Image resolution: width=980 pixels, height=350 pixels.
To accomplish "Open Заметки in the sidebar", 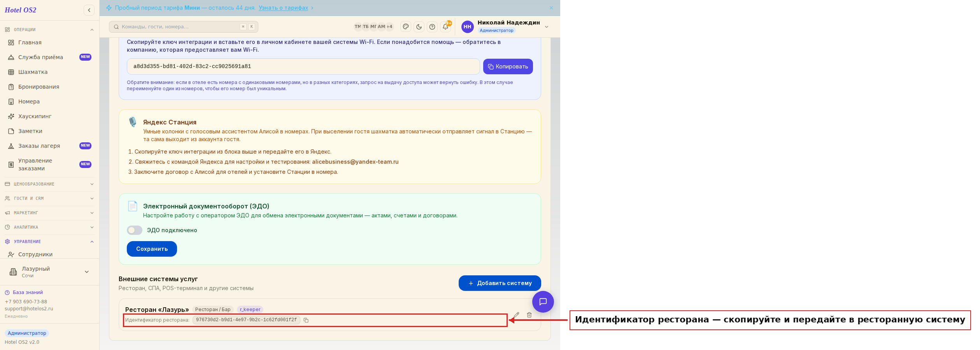I will [x=49, y=131].
